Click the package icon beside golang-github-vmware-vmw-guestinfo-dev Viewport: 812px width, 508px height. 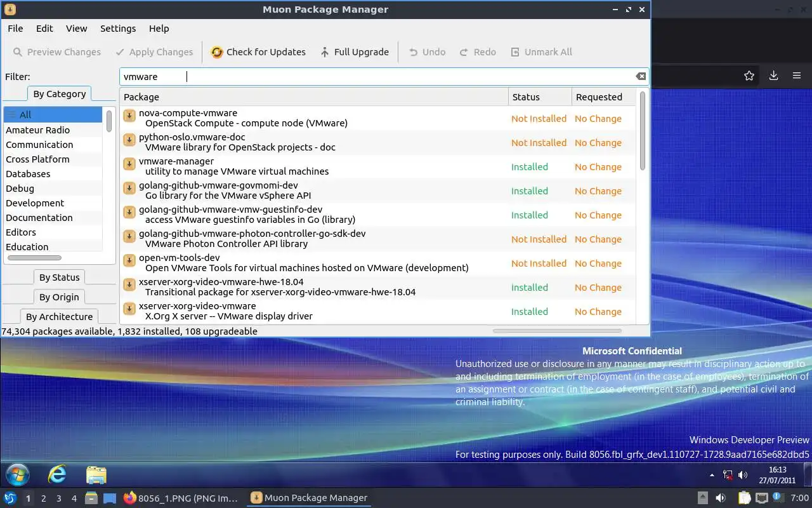tap(129, 212)
